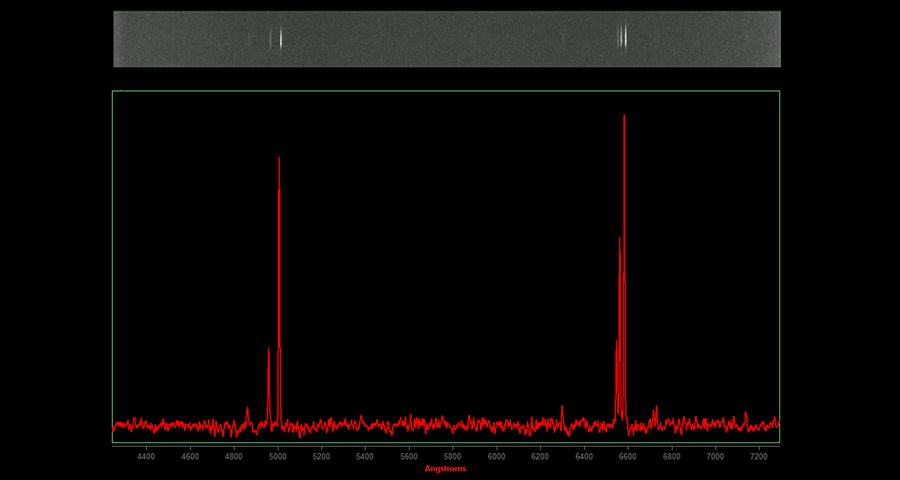Click the 4800 tick label on axis
This screenshot has width=900, height=480.
tap(233, 456)
